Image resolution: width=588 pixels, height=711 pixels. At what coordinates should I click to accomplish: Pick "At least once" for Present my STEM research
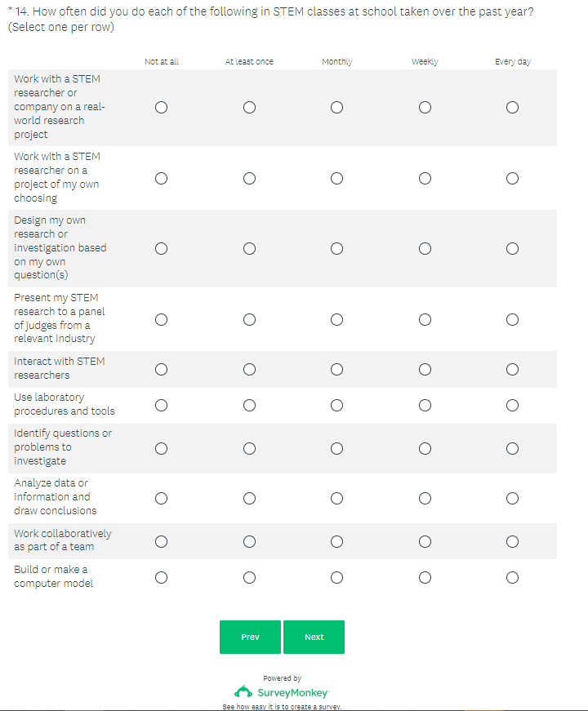pos(249,319)
